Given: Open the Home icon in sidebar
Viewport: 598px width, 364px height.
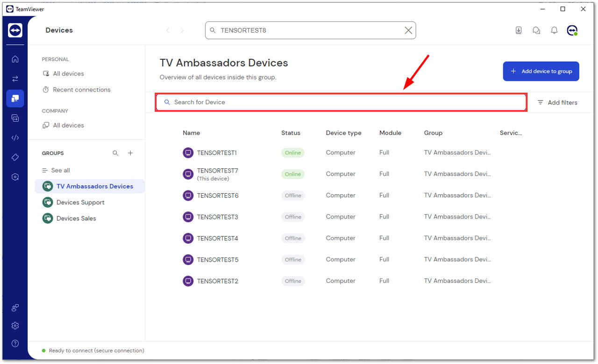Looking at the screenshot, I should (15, 59).
